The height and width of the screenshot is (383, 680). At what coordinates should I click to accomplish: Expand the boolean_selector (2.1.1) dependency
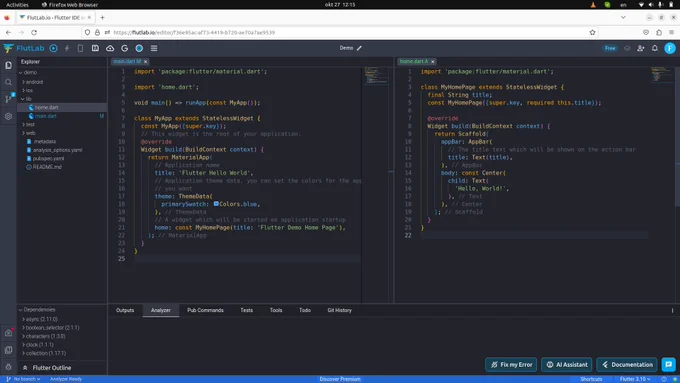tap(23, 328)
